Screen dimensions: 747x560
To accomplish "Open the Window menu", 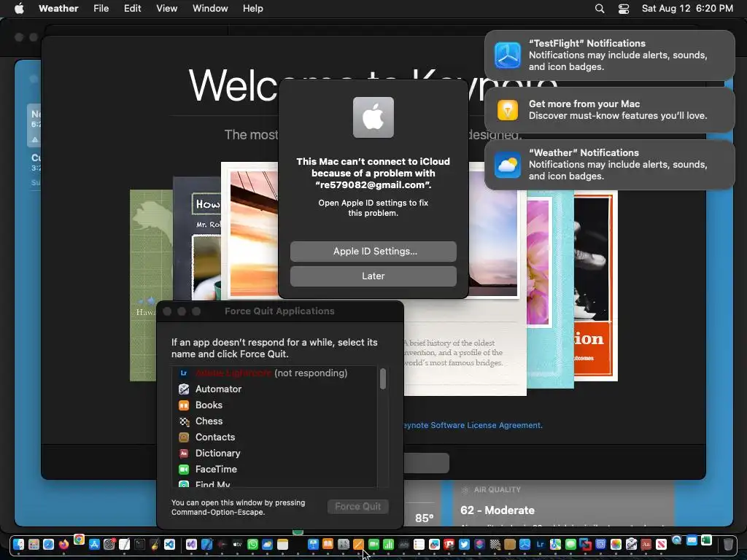I will 210,9.
